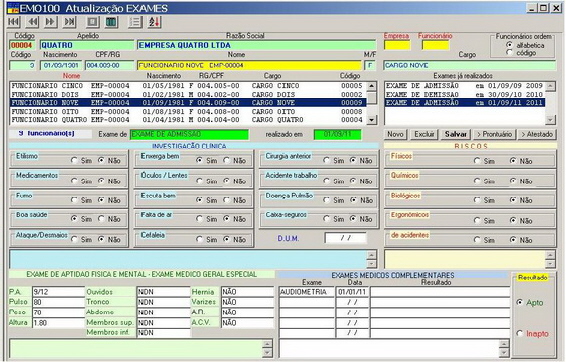Screen dimensions: 566x362
Task: Click the P.A. field showing 9/12
Action: pos(58,292)
